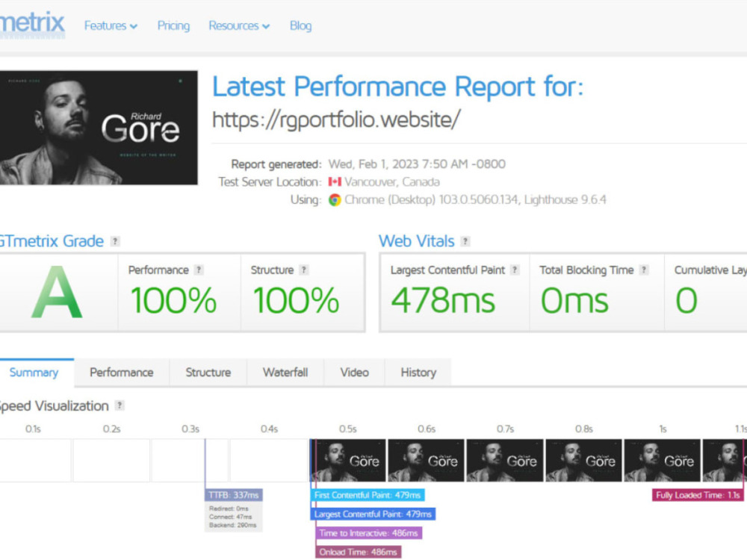Click the Connect: 47ms detail
This screenshot has height=560, width=747.
coord(231,517)
